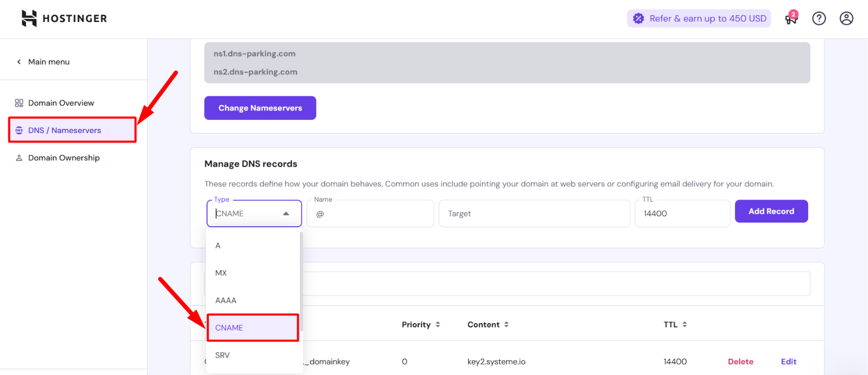This screenshot has width=868, height=375.
Task: Click the Main menu back arrow
Action: [x=19, y=62]
